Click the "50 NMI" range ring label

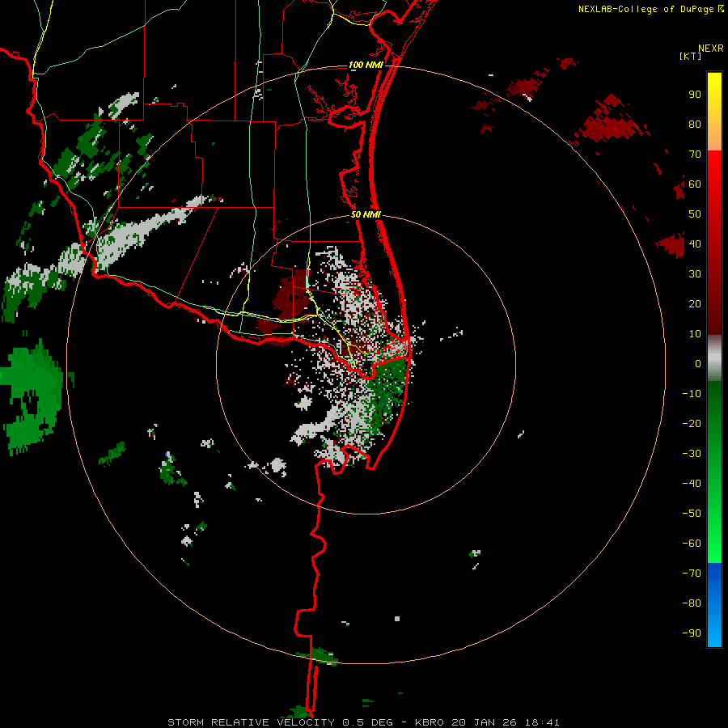point(366,214)
